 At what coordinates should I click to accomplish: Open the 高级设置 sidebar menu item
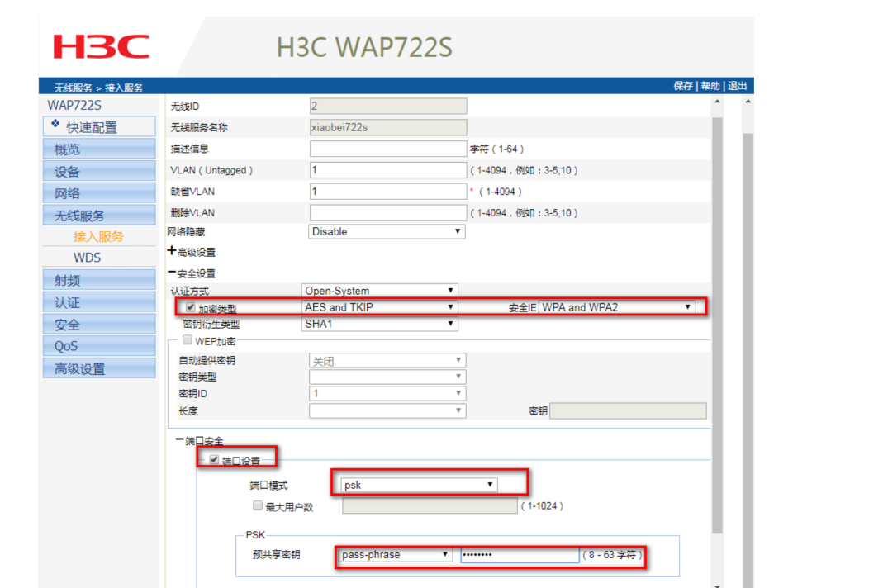pyautogui.click(x=99, y=368)
